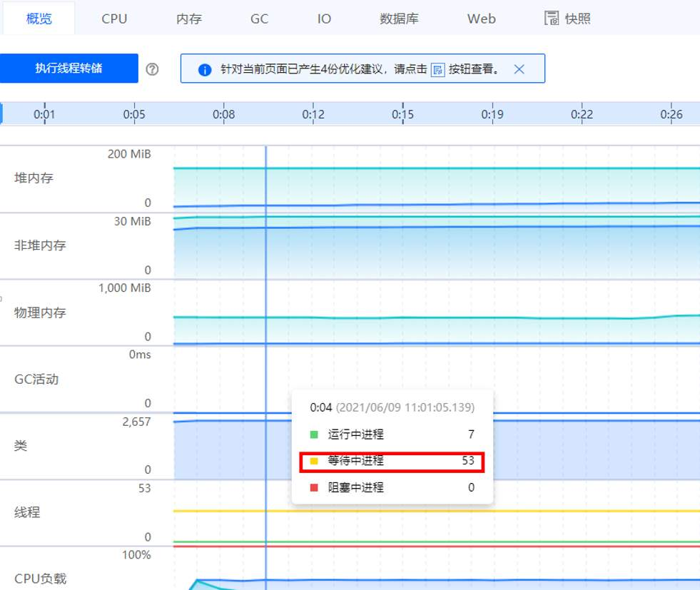The image size is (700, 590).
Task: Click the info icon in suggestion banner
Action: pos(204,70)
